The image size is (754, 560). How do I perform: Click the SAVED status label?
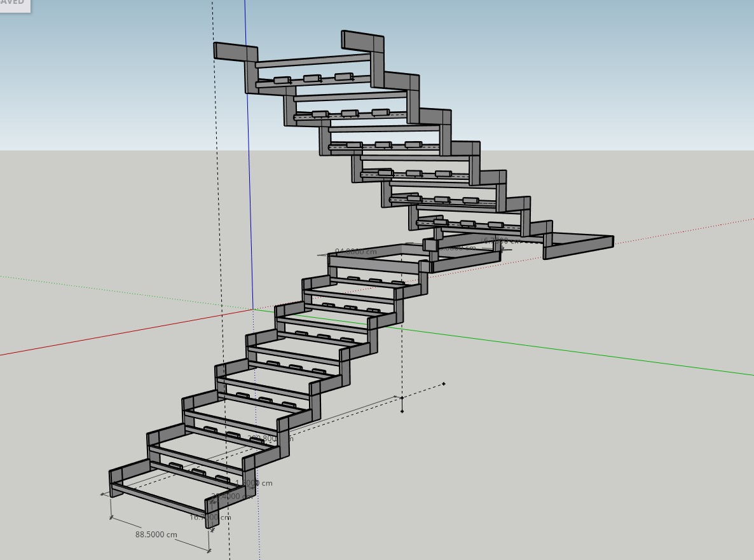(12, 3)
